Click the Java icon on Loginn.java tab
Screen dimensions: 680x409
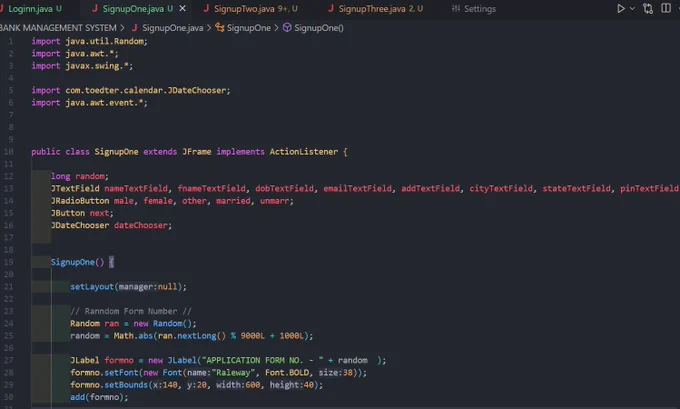click(x=2, y=8)
